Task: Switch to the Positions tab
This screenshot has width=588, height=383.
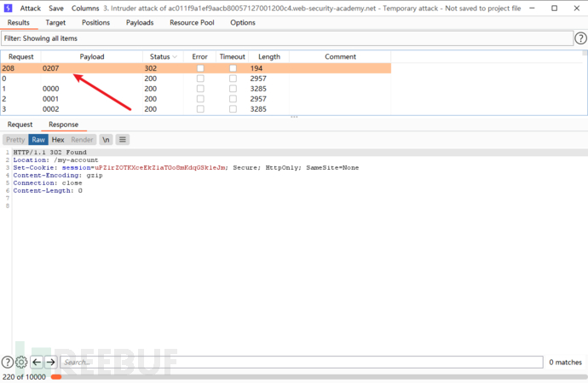Action: pos(96,22)
